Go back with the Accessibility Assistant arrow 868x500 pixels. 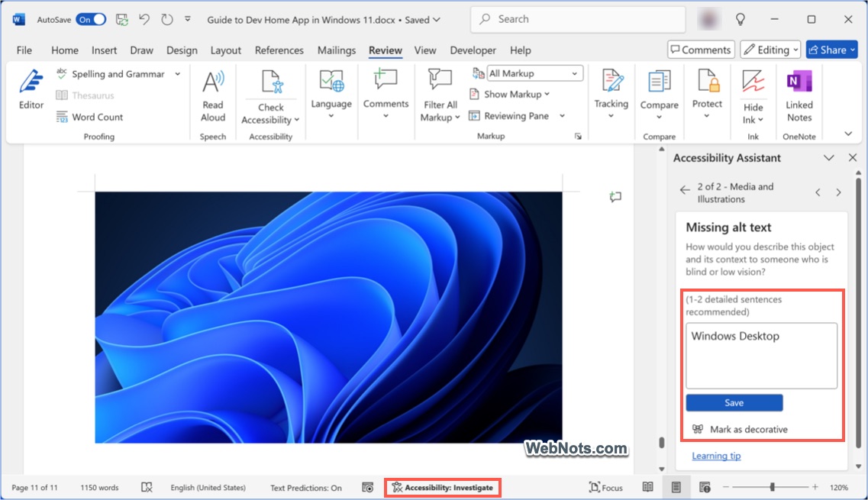(685, 190)
